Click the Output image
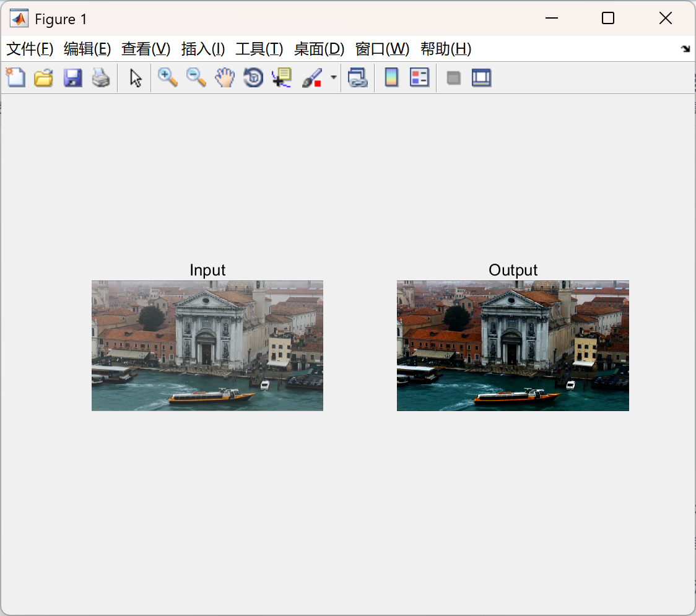 [513, 345]
